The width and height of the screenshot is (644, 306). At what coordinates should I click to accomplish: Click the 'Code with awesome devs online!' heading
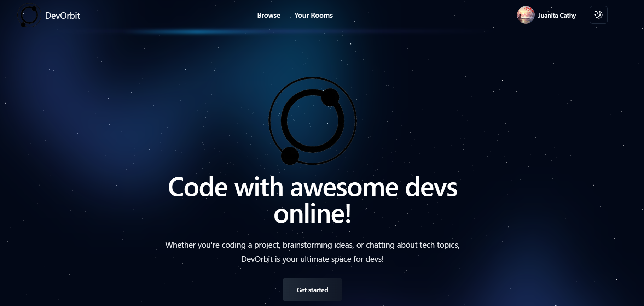[x=313, y=200]
